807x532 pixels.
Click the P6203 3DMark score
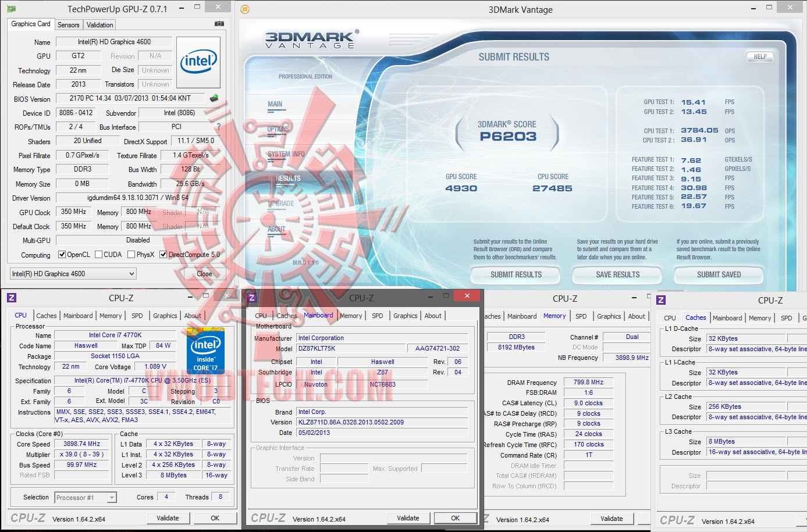(x=508, y=137)
